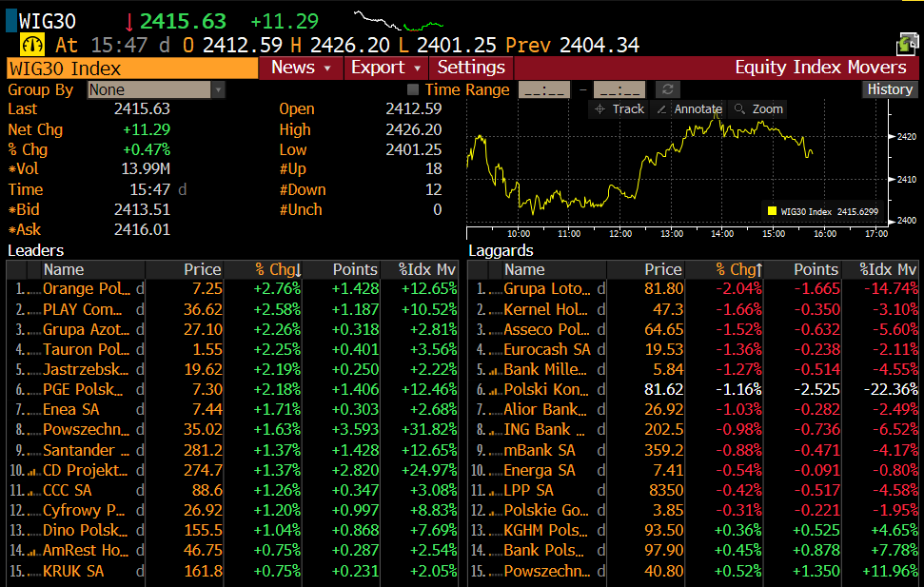Click the refresh icon next to Time Range
924x587 pixels.
point(668,89)
